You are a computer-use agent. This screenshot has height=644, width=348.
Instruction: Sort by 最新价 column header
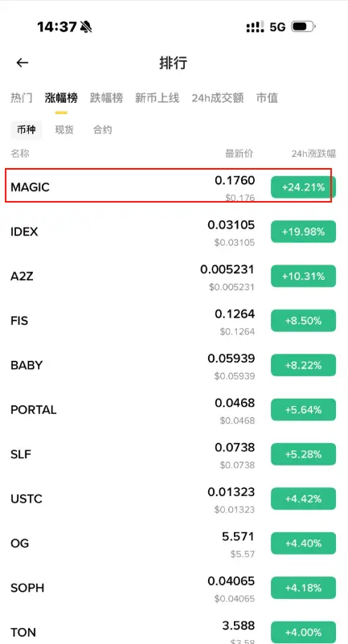[240, 154]
